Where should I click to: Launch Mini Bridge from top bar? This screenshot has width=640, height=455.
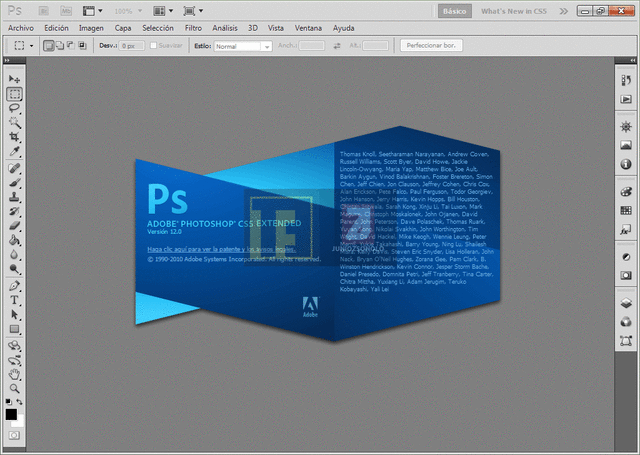(66, 11)
